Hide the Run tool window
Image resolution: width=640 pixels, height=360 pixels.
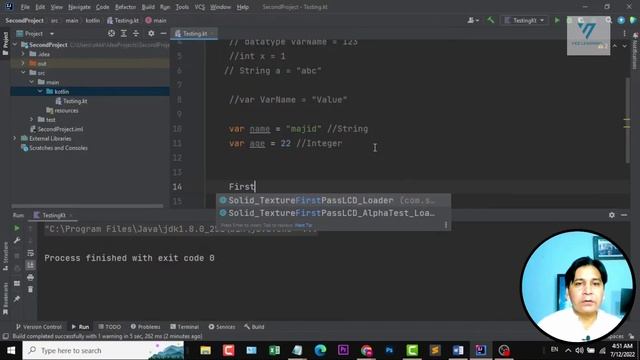pos(624,215)
